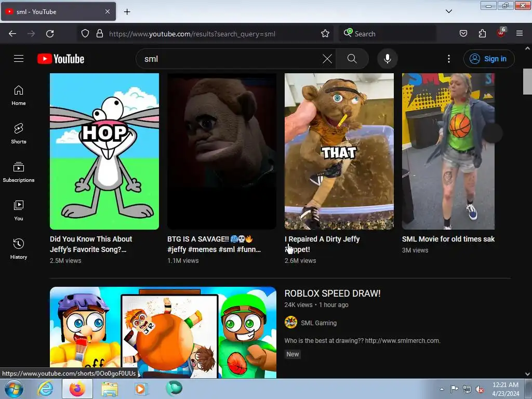532x399 pixels.
Task: Open Windows Media Player from taskbar
Action: pyautogui.click(x=141, y=389)
